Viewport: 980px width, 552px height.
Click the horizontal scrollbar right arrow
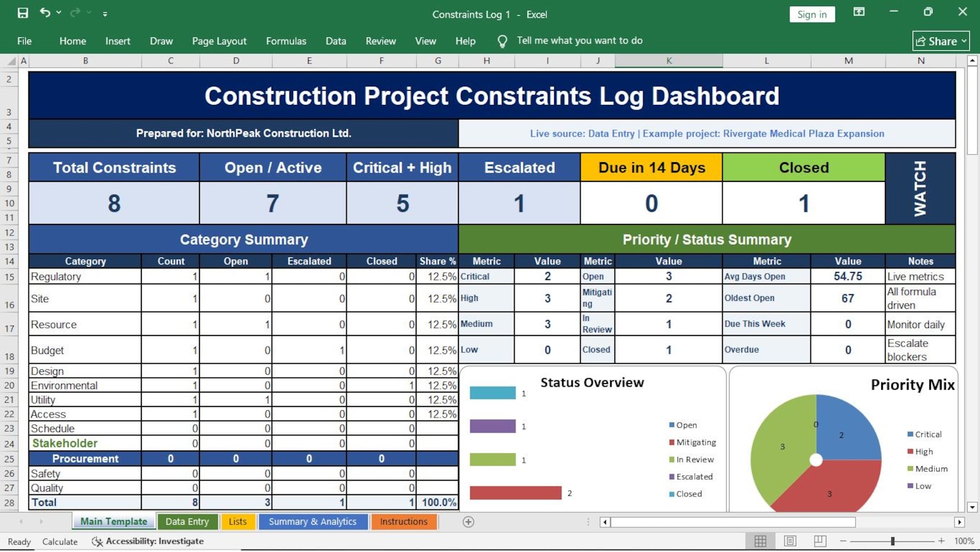[959, 522]
